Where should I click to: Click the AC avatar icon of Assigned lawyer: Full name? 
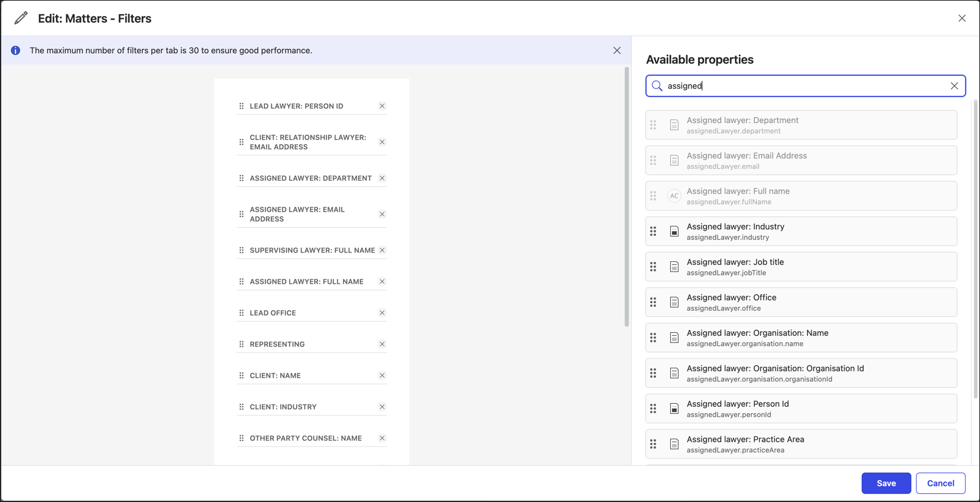[x=674, y=196]
